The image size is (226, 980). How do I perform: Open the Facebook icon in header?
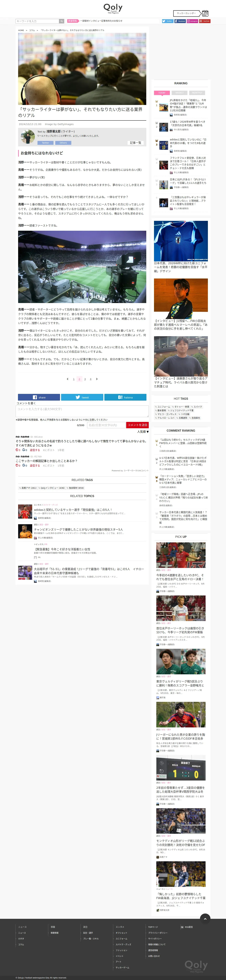tap(180, 21)
